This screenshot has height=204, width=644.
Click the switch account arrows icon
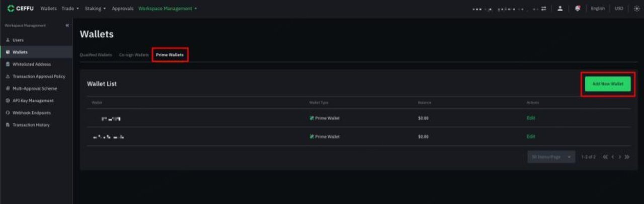(x=543, y=9)
